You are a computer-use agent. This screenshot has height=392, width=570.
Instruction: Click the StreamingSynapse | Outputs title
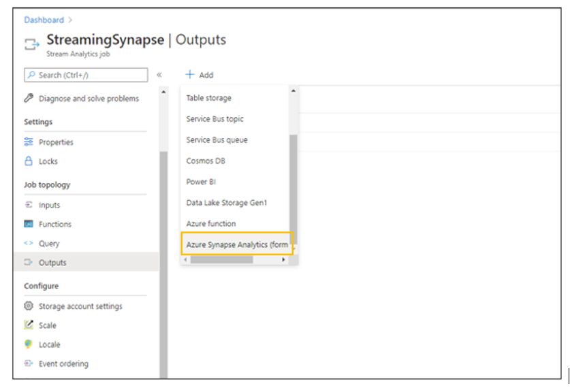[136, 39]
